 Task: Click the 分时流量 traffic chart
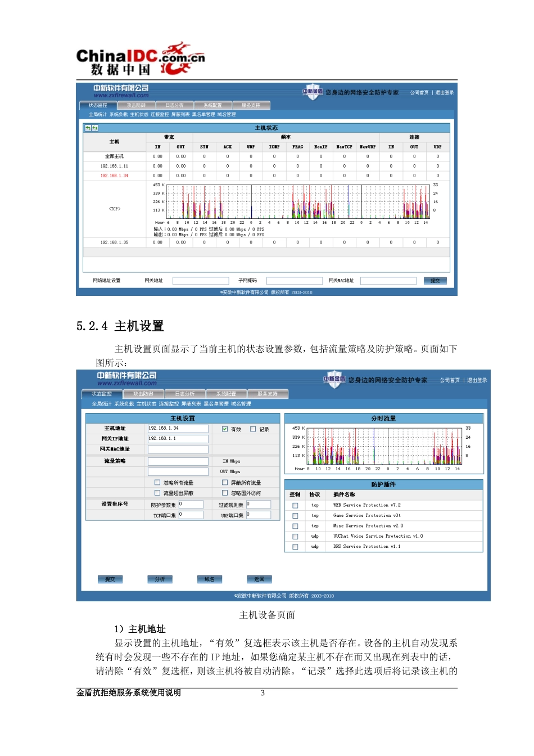(383, 448)
